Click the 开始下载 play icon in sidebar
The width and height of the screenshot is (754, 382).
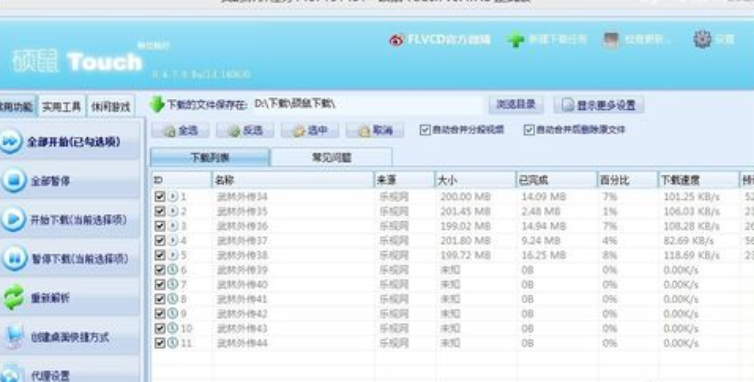[x=14, y=219]
